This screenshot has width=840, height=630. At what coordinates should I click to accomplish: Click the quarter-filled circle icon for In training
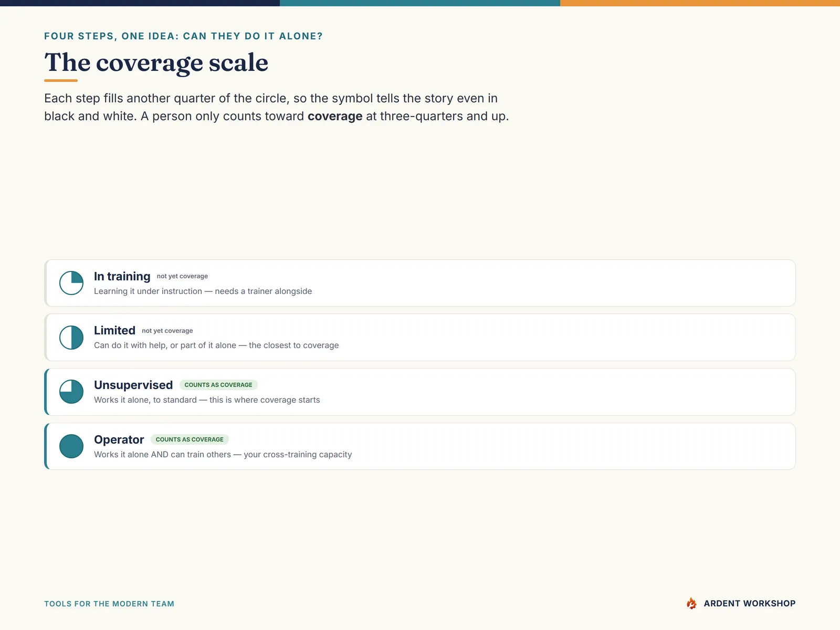pyautogui.click(x=71, y=283)
